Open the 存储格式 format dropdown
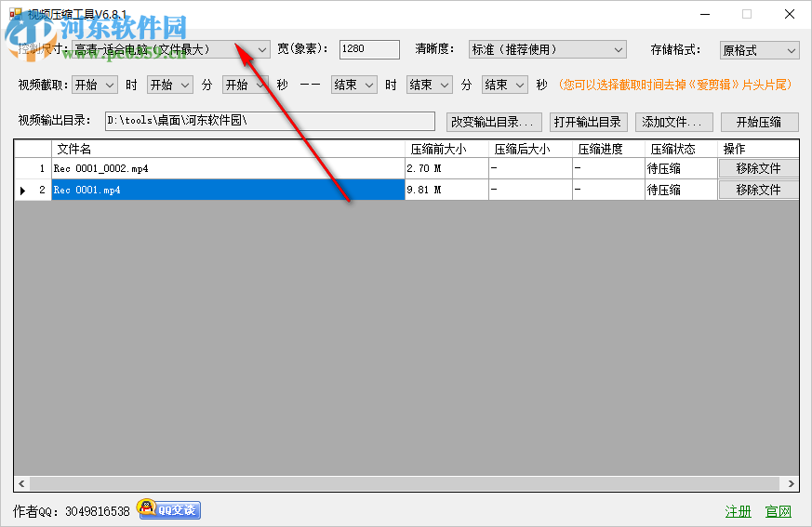812x527 pixels. pos(759,50)
